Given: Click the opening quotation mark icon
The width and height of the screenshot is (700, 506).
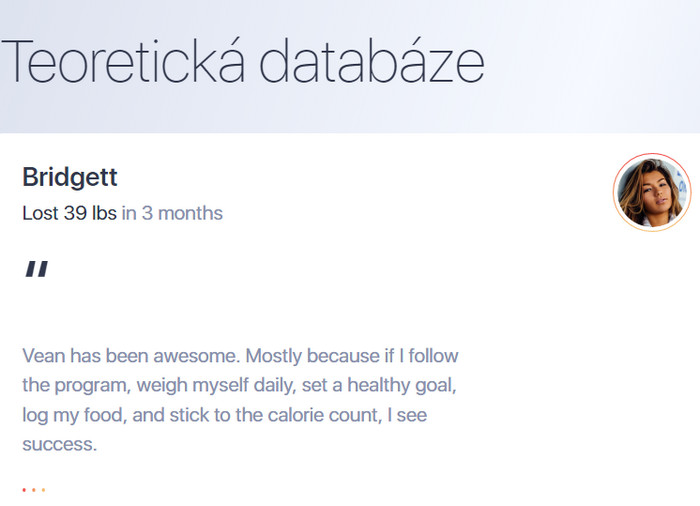Looking at the screenshot, I should [x=36, y=269].
